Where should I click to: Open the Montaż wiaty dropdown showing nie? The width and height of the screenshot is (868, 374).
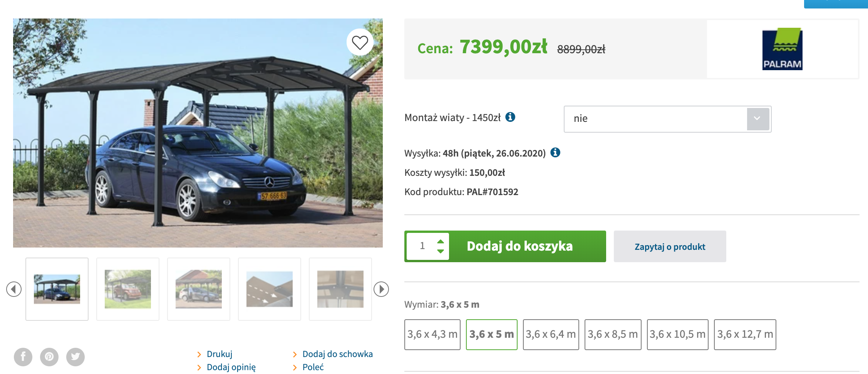coord(667,119)
